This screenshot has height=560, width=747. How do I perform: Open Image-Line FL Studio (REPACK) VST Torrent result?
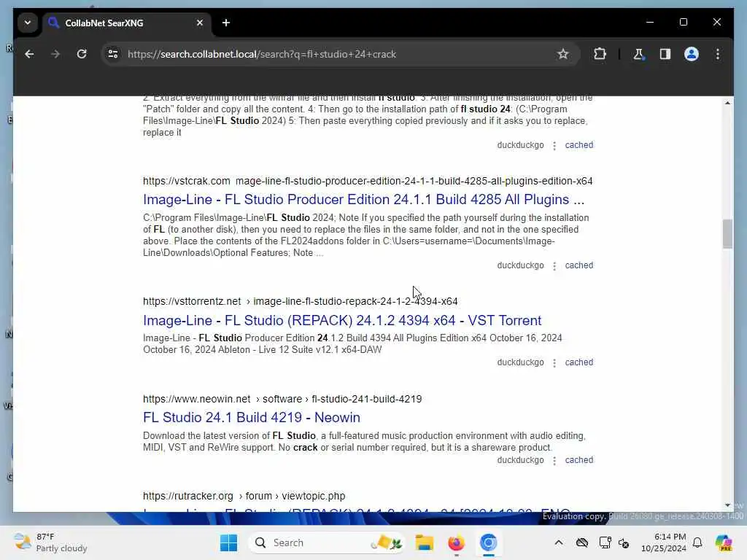point(342,321)
